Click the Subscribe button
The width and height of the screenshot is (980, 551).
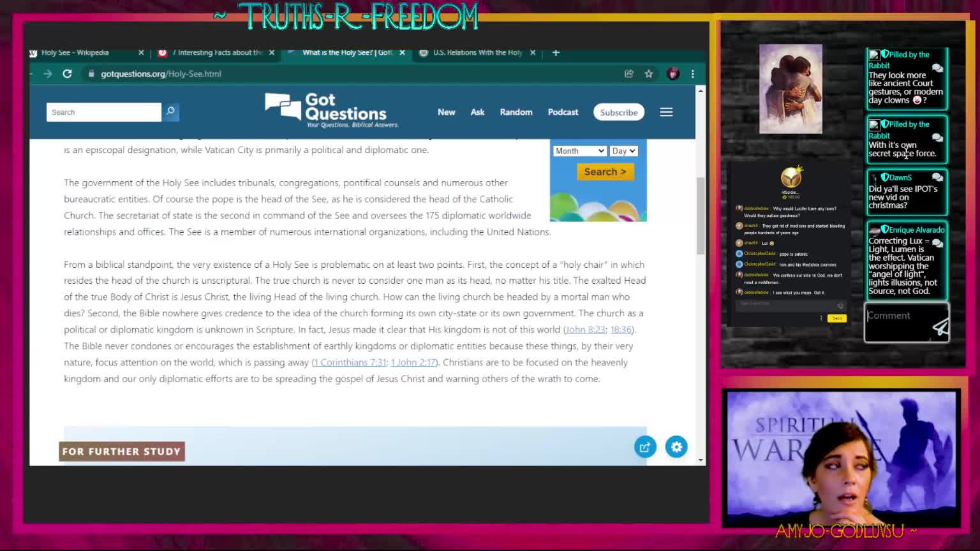[619, 112]
